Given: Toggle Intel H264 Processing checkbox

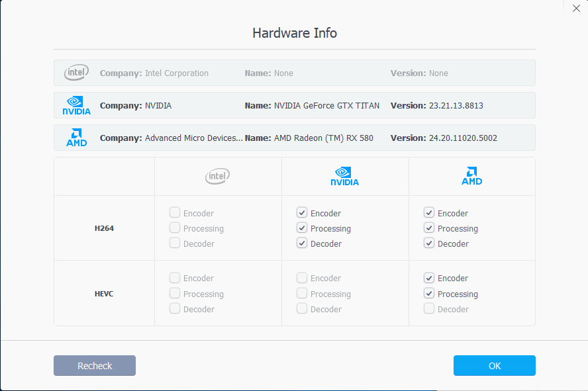Looking at the screenshot, I should tap(175, 228).
